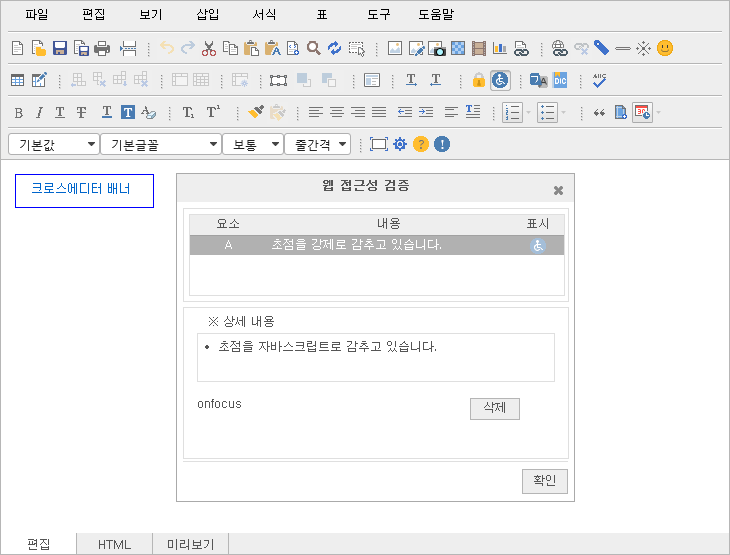Switch to the HTML tab
730x555 pixels.
[115, 544]
